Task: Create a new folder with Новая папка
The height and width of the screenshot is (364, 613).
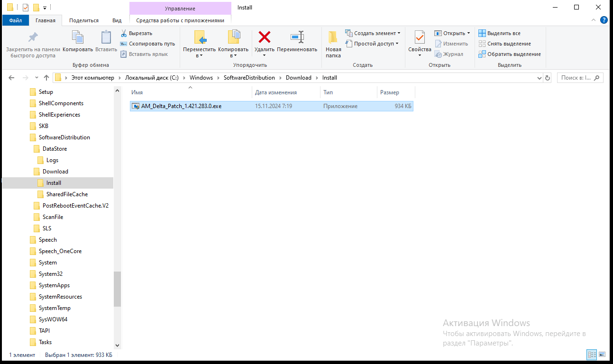Action: (x=333, y=43)
